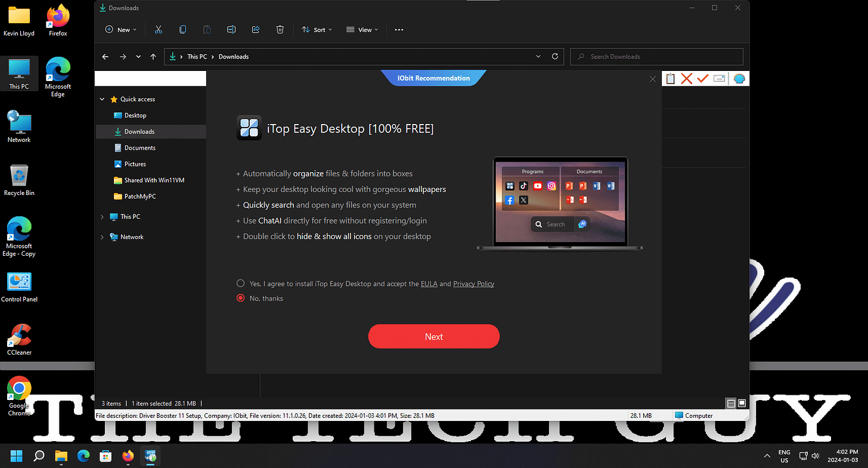Open Classic Explorer settings shell icon
The height and width of the screenshot is (468, 868).
pos(739,79)
